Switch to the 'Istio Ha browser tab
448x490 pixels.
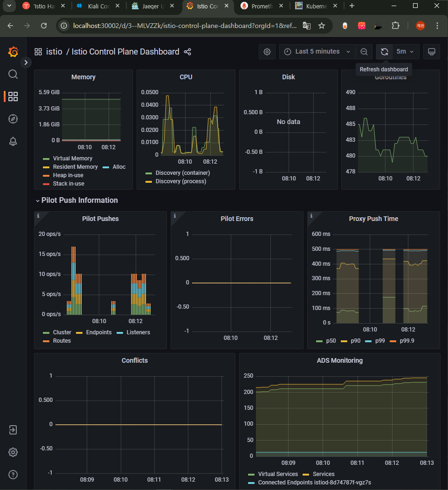[x=44, y=6]
